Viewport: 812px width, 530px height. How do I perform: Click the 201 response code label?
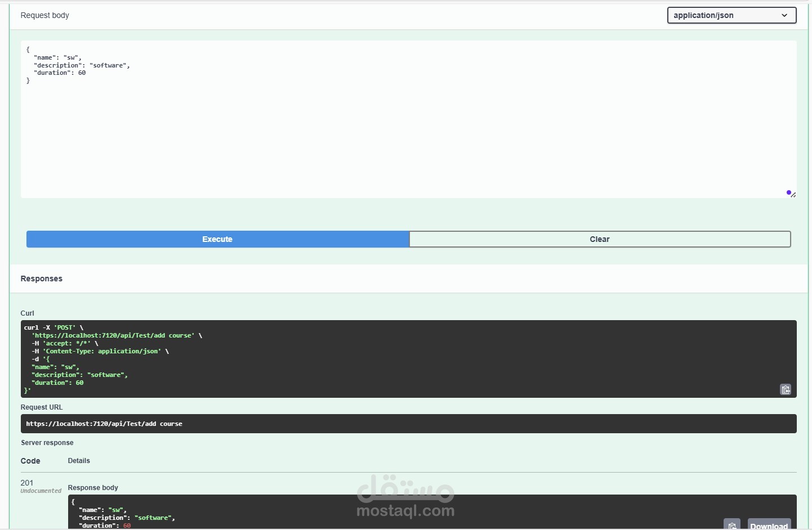pyautogui.click(x=27, y=483)
